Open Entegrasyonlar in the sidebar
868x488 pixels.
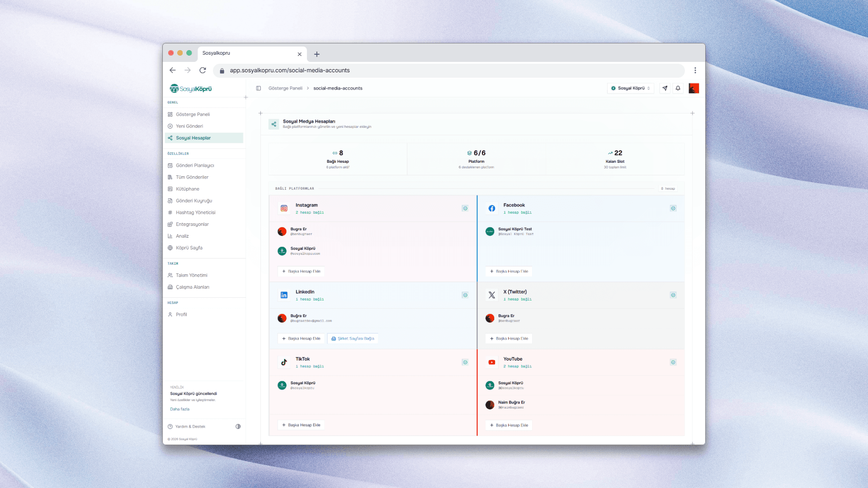point(205,225)
